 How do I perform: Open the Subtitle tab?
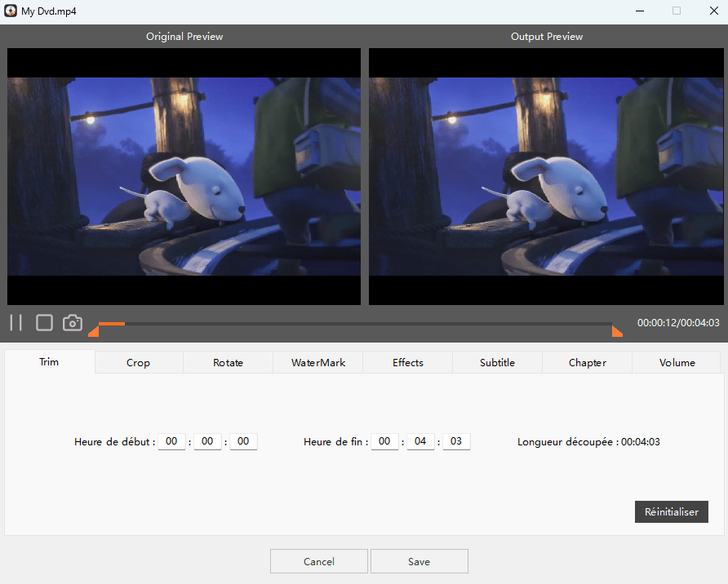(497, 362)
